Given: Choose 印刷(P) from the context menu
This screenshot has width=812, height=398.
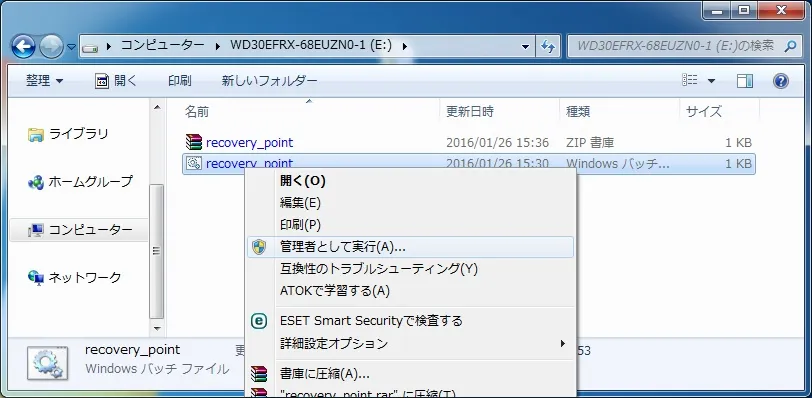Looking at the screenshot, I should (x=411, y=225).
